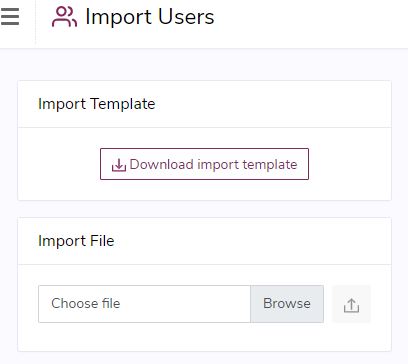Click the Import File card header

[x=204, y=241]
